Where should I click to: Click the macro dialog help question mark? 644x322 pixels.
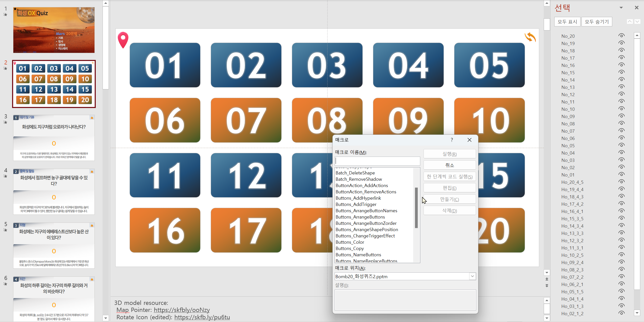(452, 140)
